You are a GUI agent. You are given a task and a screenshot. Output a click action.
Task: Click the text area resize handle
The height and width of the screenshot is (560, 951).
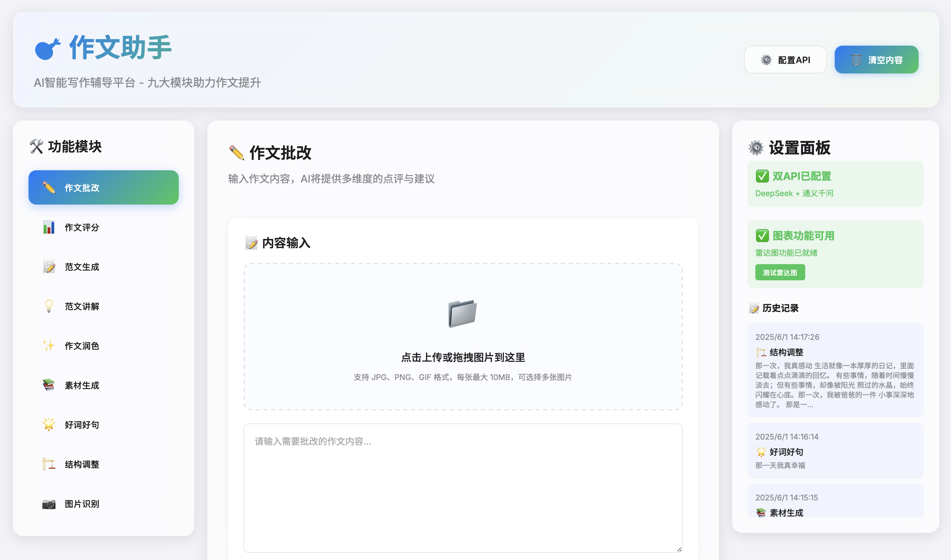coord(679,549)
